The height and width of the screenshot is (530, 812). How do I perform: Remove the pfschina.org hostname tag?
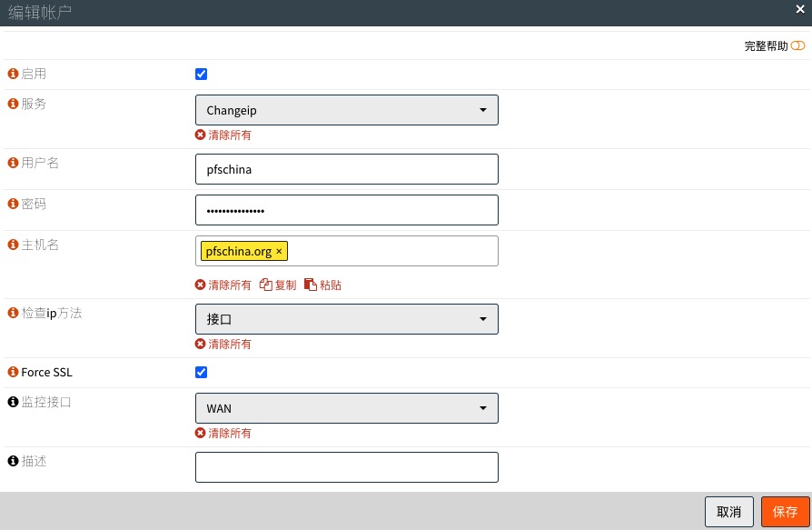280,252
